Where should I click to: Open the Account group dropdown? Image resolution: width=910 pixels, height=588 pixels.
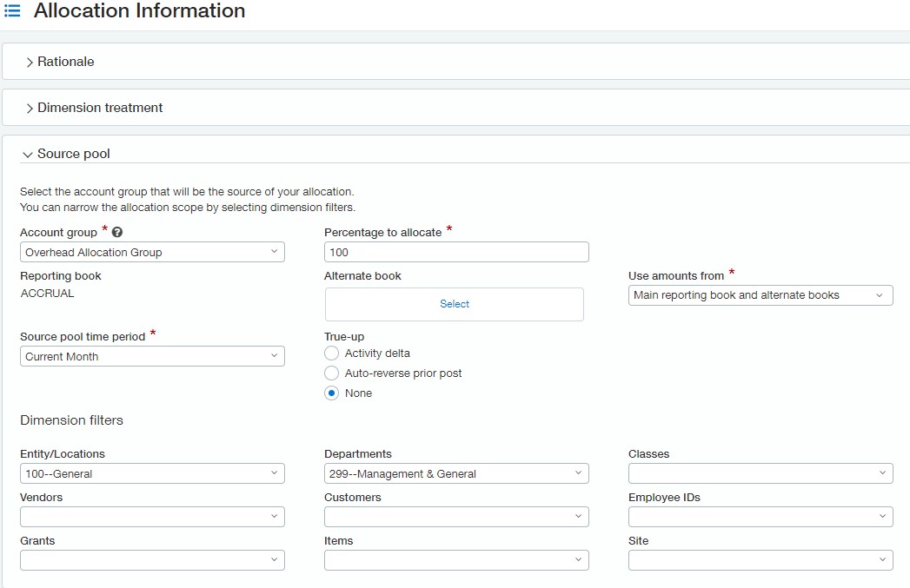pyautogui.click(x=152, y=252)
